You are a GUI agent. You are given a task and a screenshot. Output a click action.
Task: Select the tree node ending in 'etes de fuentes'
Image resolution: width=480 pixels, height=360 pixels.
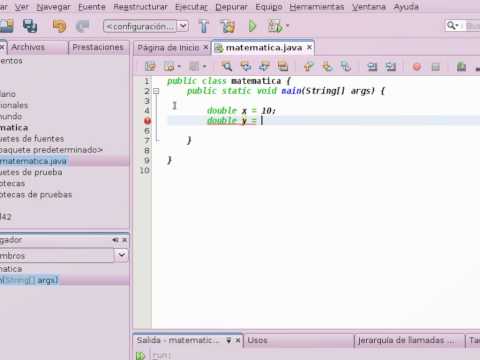point(32,139)
